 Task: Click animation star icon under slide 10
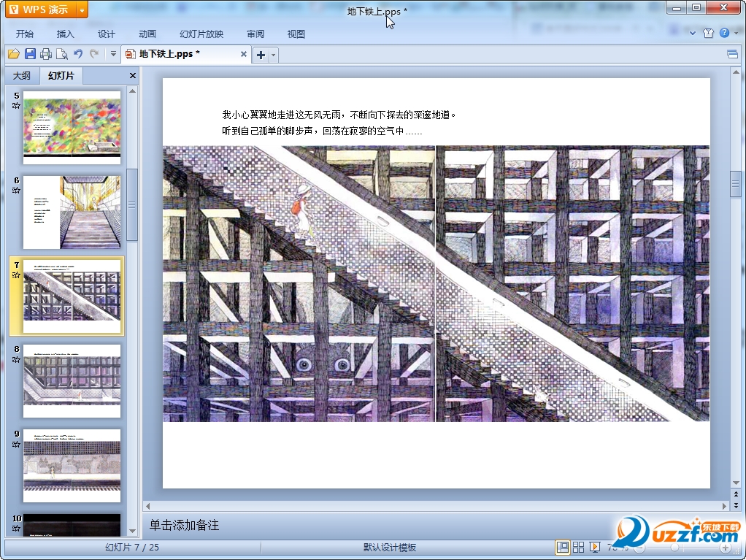point(16,529)
